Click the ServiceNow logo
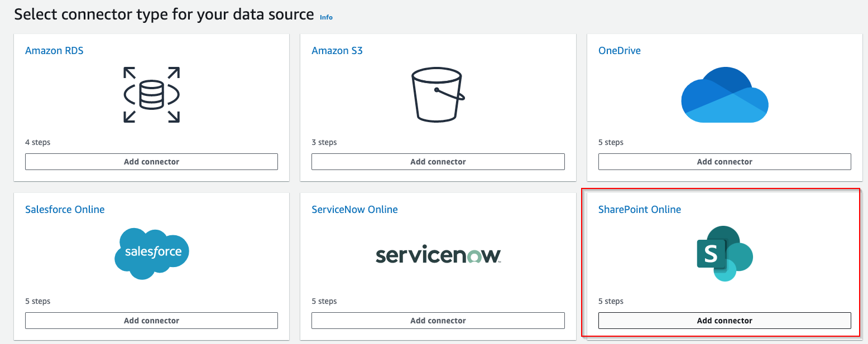The image size is (868, 344). [x=438, y=255]
